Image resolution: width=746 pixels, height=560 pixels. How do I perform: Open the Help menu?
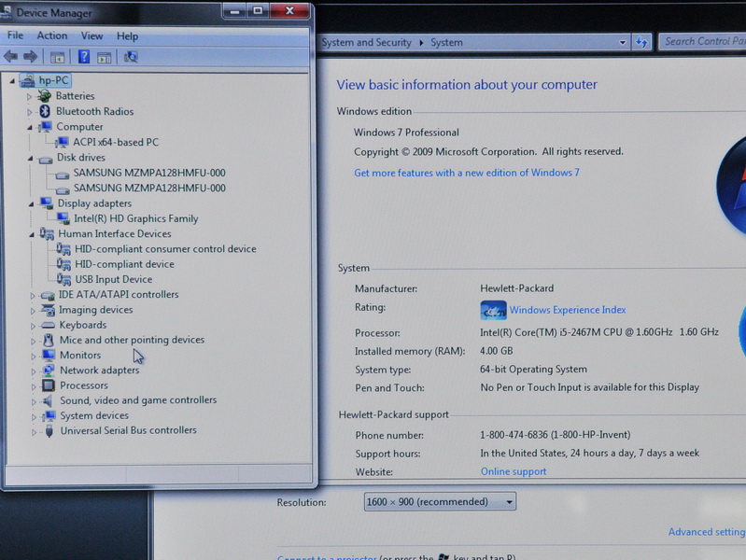point(128,36)
